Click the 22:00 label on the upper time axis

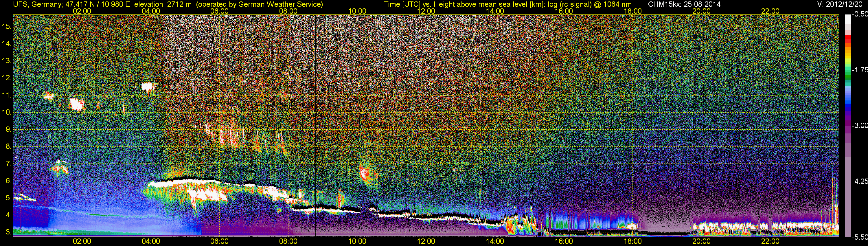click(770, 11)
